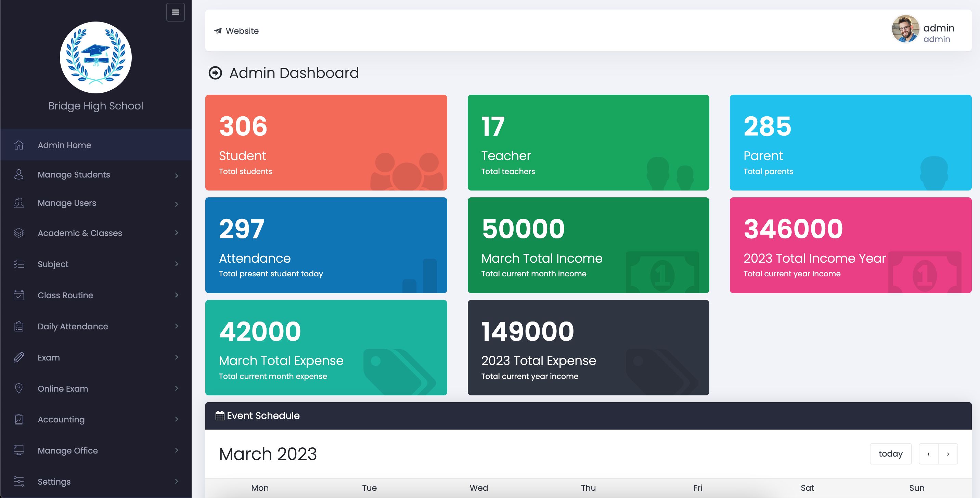
Task: Click the Online Exam pin icon
Action: 18,389
